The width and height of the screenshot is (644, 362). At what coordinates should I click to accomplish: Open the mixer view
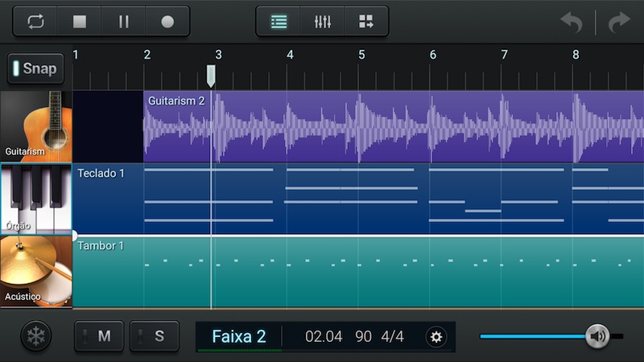coord(323,22)
